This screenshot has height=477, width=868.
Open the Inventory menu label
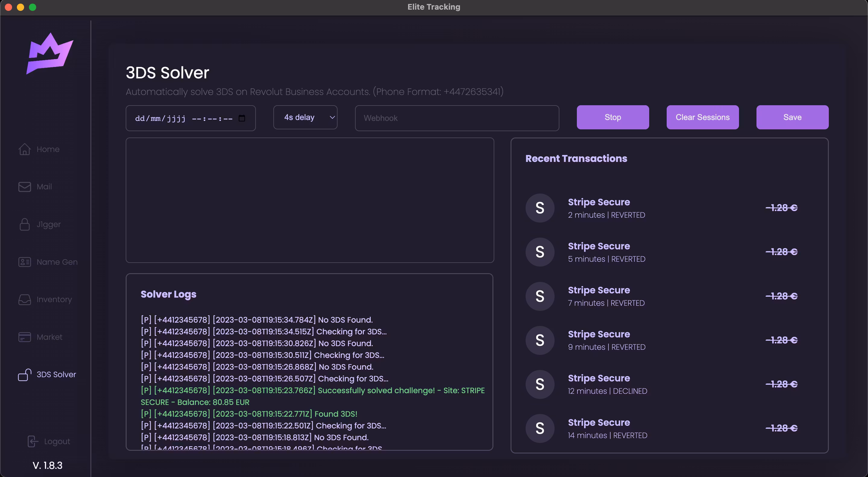(54, 299)
